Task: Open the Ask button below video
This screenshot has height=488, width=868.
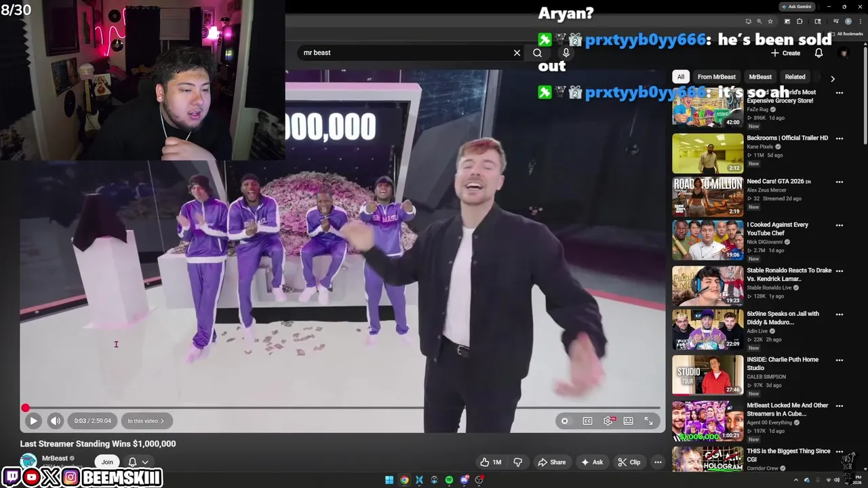Action: click(x=592, y=462)
